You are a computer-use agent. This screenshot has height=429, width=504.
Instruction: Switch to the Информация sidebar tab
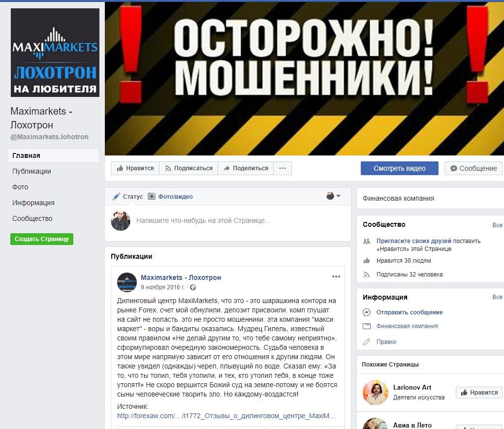coord(33,203)
